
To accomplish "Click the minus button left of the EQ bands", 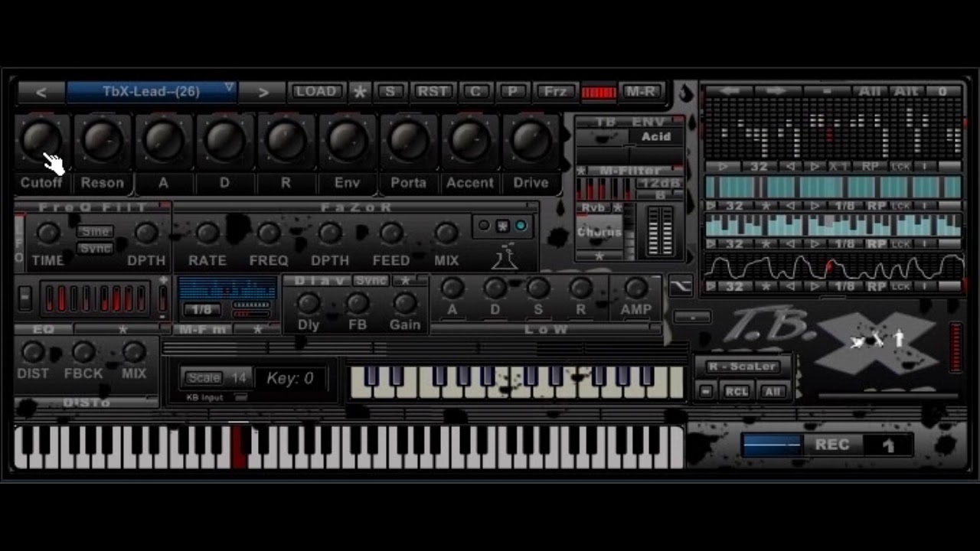I will pos(25,298).
